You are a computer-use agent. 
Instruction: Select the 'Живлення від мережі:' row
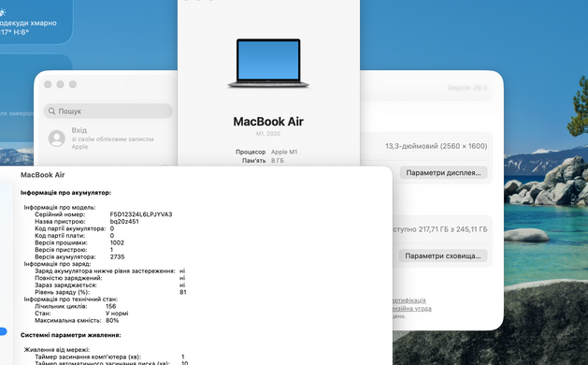[x=57, y=350]
